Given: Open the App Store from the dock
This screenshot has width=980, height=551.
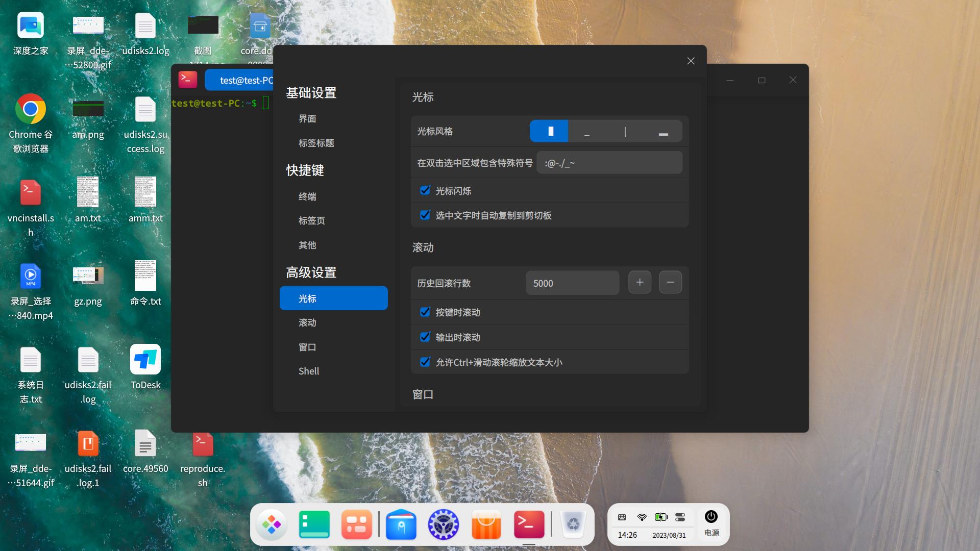Looking at the screenshot, I should click(485, 524).
